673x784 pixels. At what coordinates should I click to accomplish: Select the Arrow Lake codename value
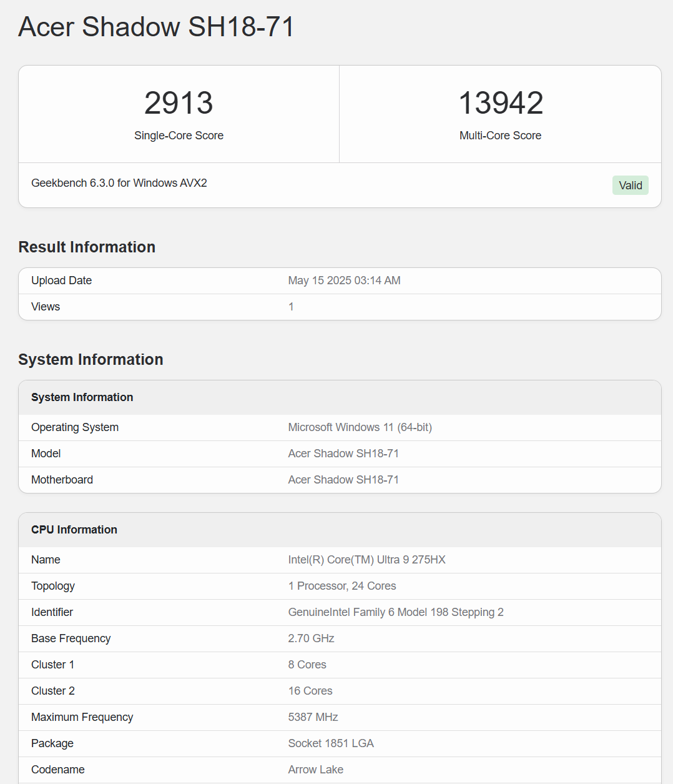point(316,770)
